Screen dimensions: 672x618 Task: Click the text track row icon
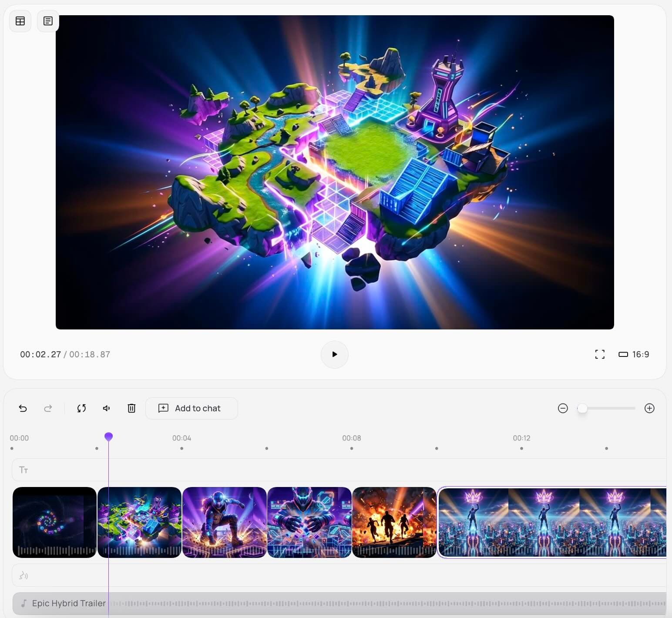coord(24,470)
